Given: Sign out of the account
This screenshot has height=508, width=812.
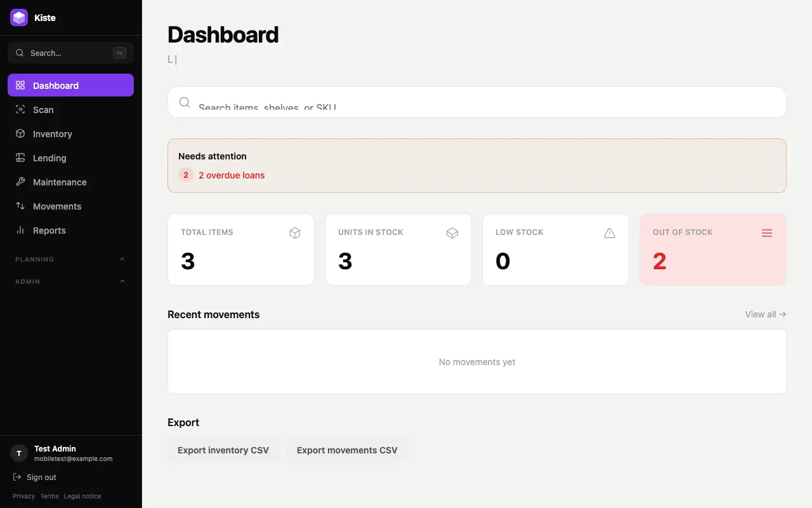Looking at the screenshot, I should tap(35, 477).
